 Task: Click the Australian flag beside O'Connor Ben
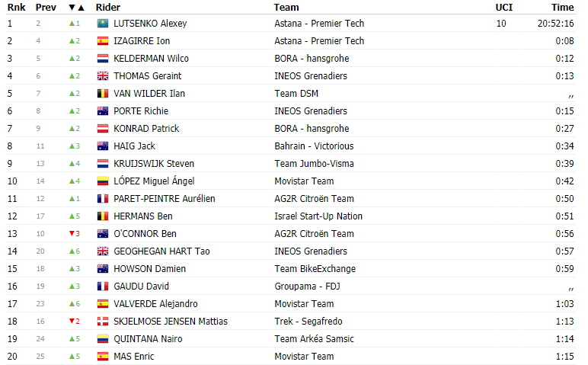102,234
